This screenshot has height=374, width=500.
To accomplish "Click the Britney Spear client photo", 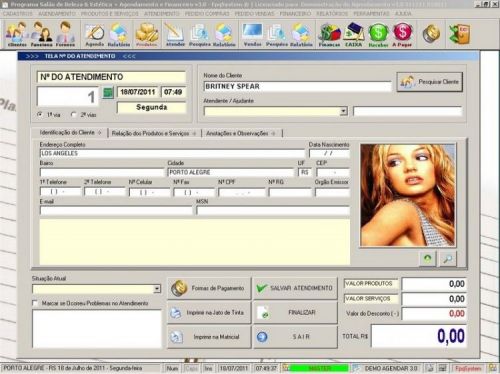I will [x=408, y=195].
